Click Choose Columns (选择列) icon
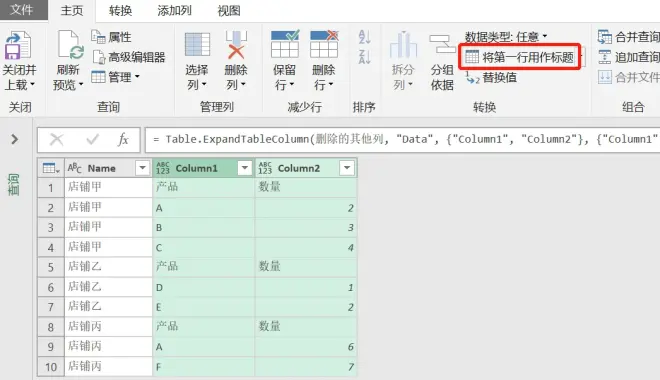The height and width of the screenshot is (380, 660). click(x=197, y=45)
